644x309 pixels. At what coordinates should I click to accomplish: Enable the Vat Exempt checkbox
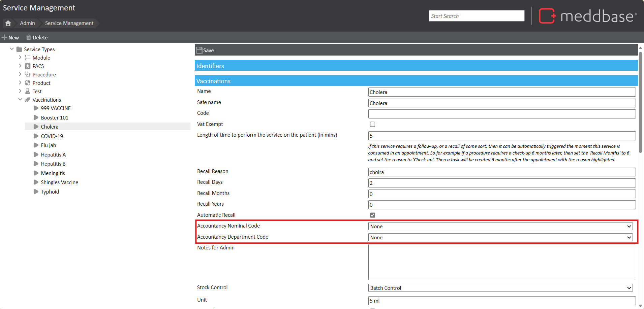click(372, 124)
